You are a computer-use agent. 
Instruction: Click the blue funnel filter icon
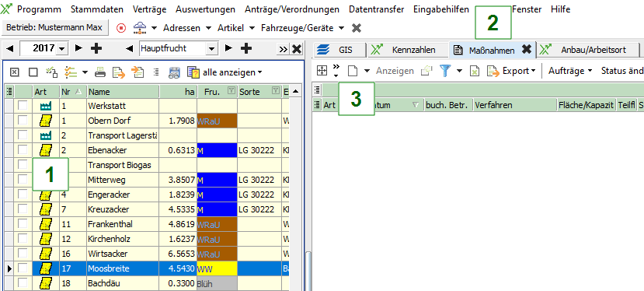(x=445, y=71)
